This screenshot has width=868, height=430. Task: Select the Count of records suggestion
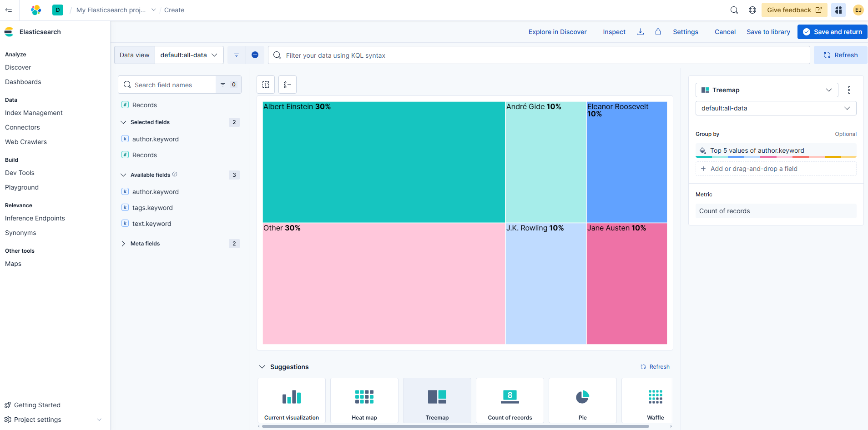510,400
